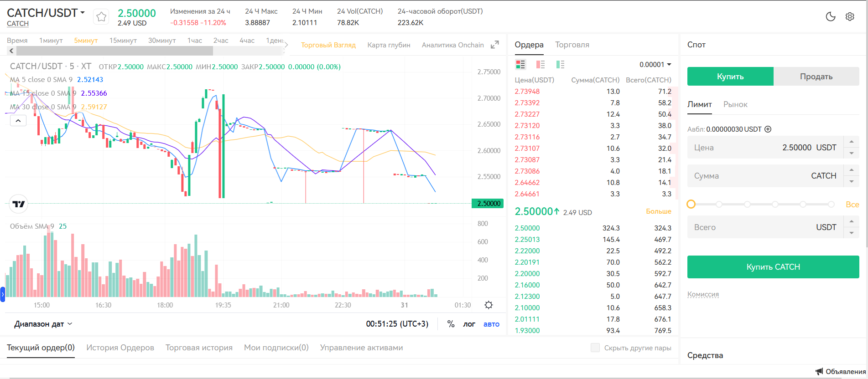
Task: Collapse chart indicator legend chevron
Action: pyautogui.click(x=18, y=121)
